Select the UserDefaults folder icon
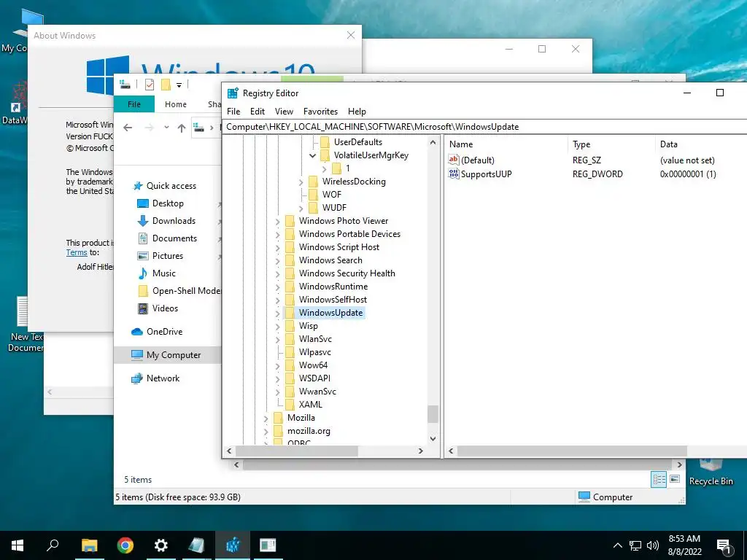The width and height of the screenshot is (747, 560). pyautogui.click(x=325, y=142)
